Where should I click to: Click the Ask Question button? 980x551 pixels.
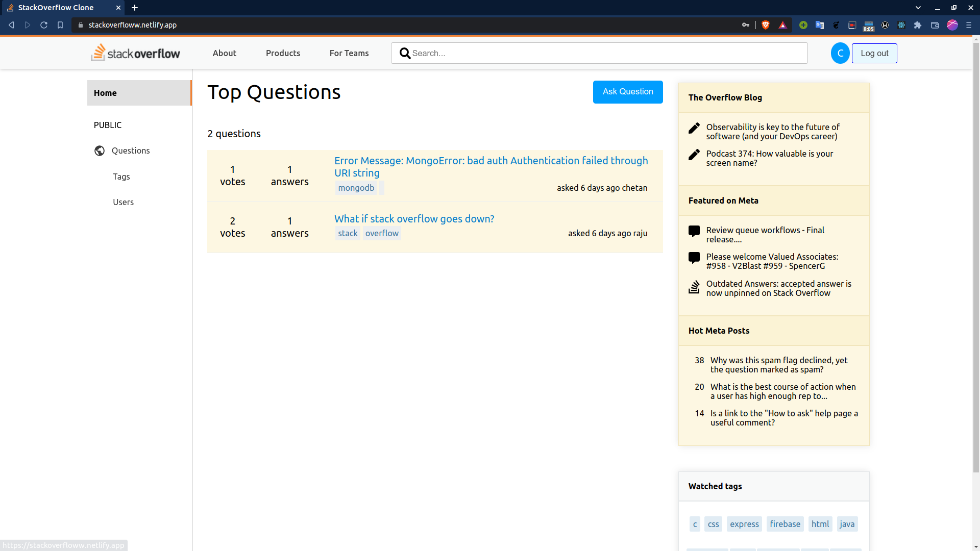pyautogui.click(x=628, y=92)
